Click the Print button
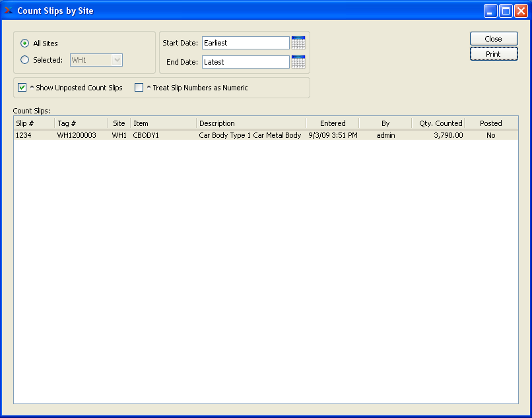The height and width of the screenshot is (418, 532). click(494, 54)
